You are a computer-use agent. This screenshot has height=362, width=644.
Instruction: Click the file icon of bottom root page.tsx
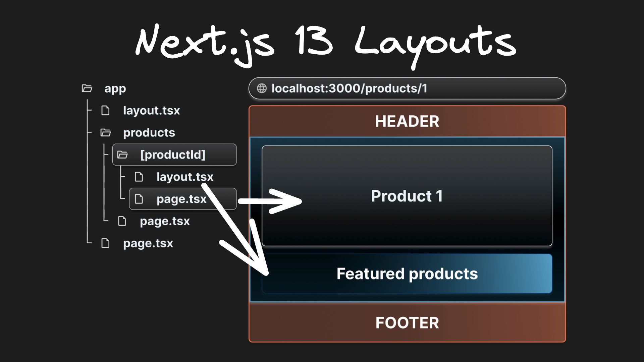coord(105,243)
